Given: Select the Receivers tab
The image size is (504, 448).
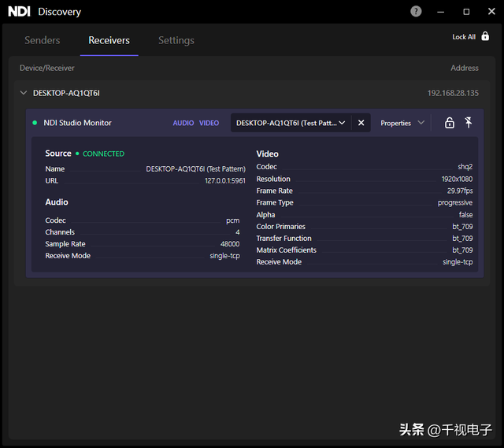Looking at the screenshot, I should [x=109, y=40].
